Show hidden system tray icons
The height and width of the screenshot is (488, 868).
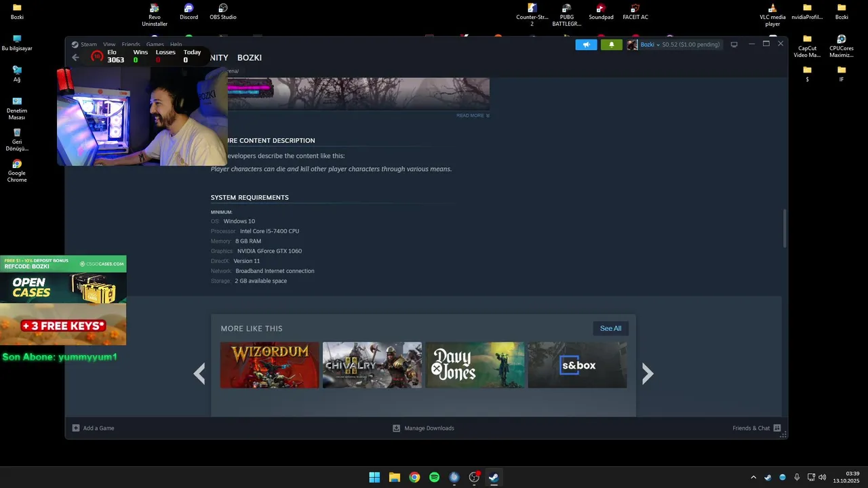coord(753,477)
